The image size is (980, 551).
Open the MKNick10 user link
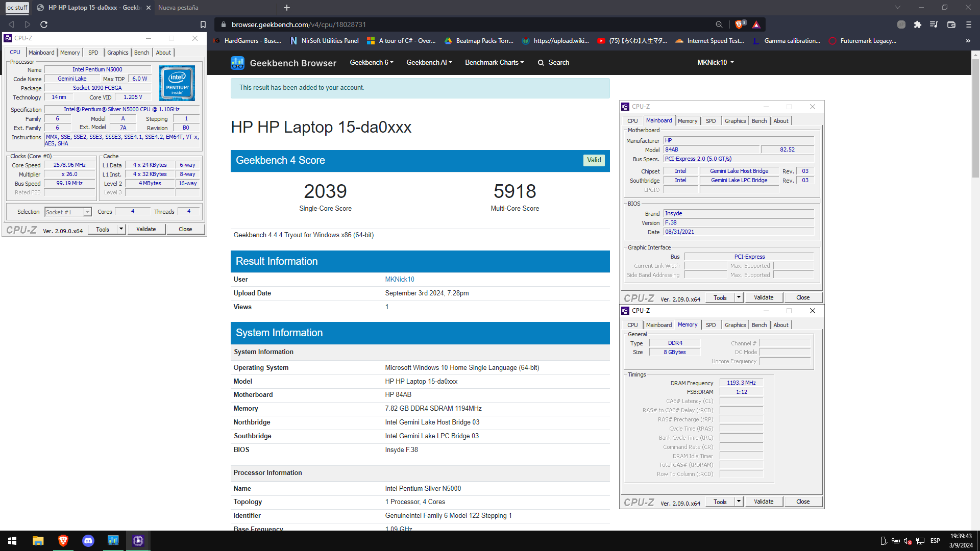click(x=400, y=279)
